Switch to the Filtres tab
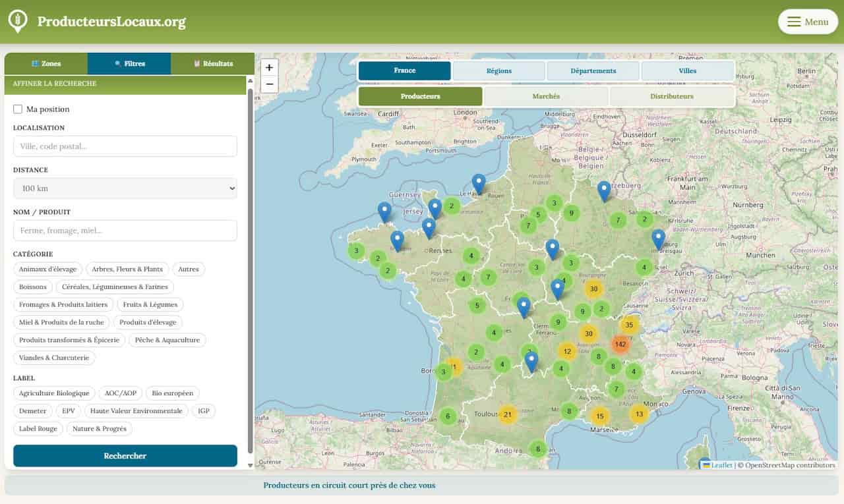Image resolution: width=844 pixels, height=504 pixels. tap(129, 64)
